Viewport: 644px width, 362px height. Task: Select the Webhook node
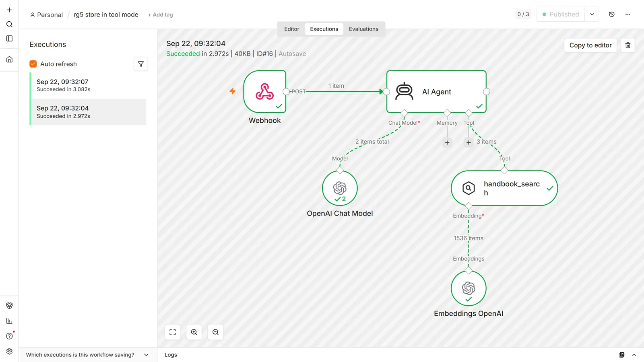click(265, 92)
